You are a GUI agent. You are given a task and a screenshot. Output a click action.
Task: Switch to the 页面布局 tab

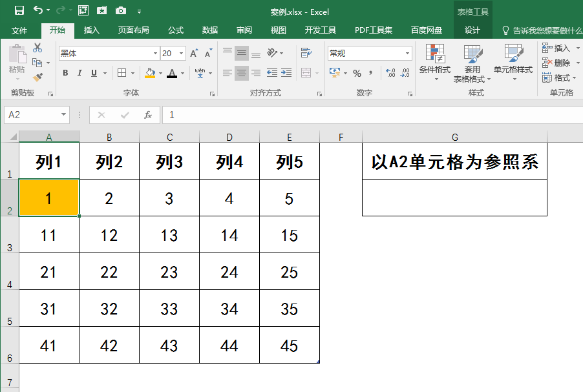tap(134, 30)
